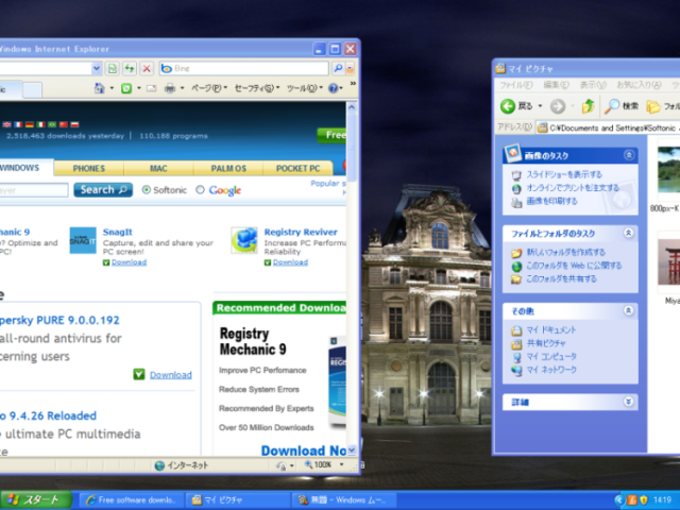This screenshot has height=510, width=680.
Task: Click the My Pictures address bar field
Action: pos(608,128)
